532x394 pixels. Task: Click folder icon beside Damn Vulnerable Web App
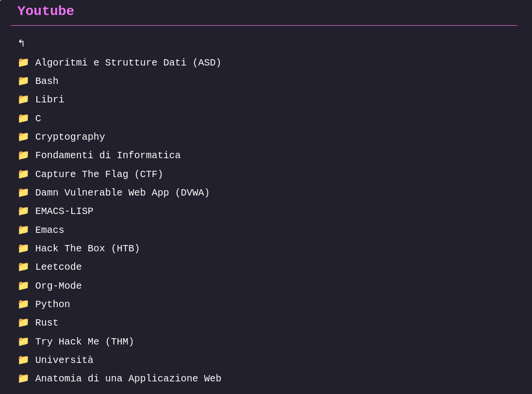tap(23, 193)
